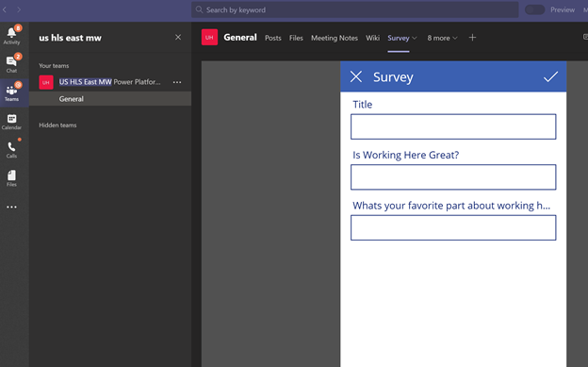Open the Files icon in sidebar
Viewport: 588px width, 367px height.
pos(11,178)
